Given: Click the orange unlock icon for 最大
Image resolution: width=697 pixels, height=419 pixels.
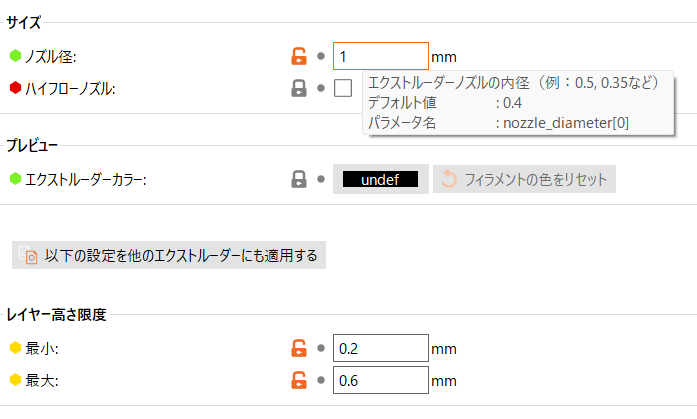Looking at the screenshot, I should tap(298, 380).
